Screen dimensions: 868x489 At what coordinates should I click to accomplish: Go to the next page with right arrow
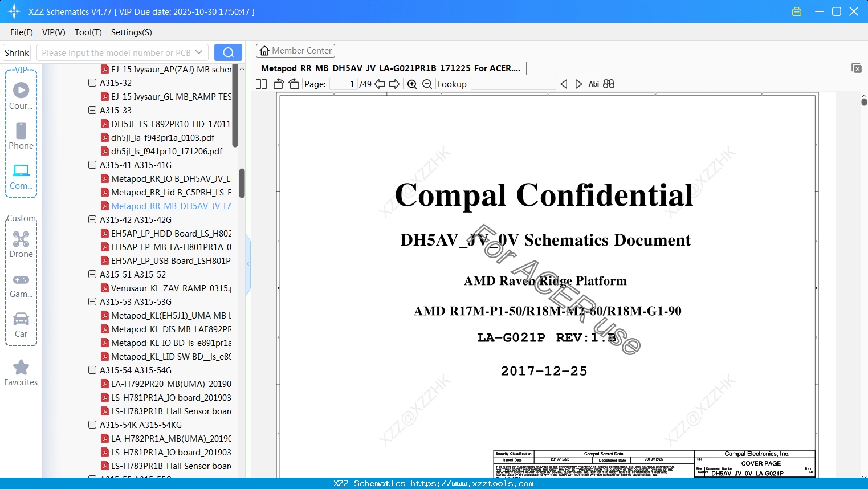tap(394, 84)
